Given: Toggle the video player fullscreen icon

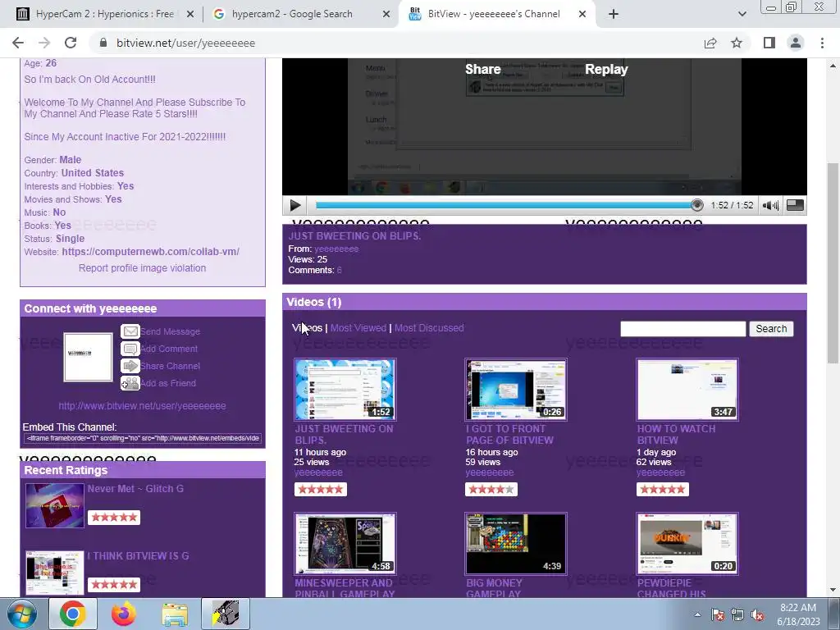Looking at the screenshot, I should (x=795, y=205).
